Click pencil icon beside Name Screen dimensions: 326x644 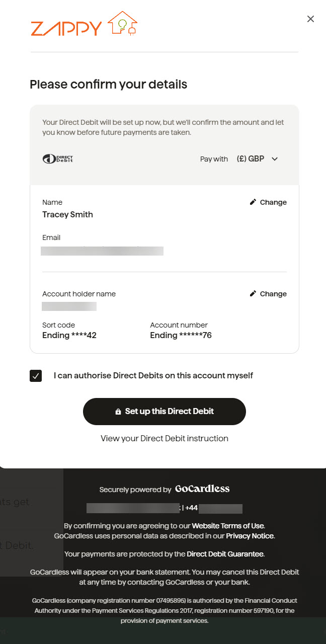click(x=253, y=202)
